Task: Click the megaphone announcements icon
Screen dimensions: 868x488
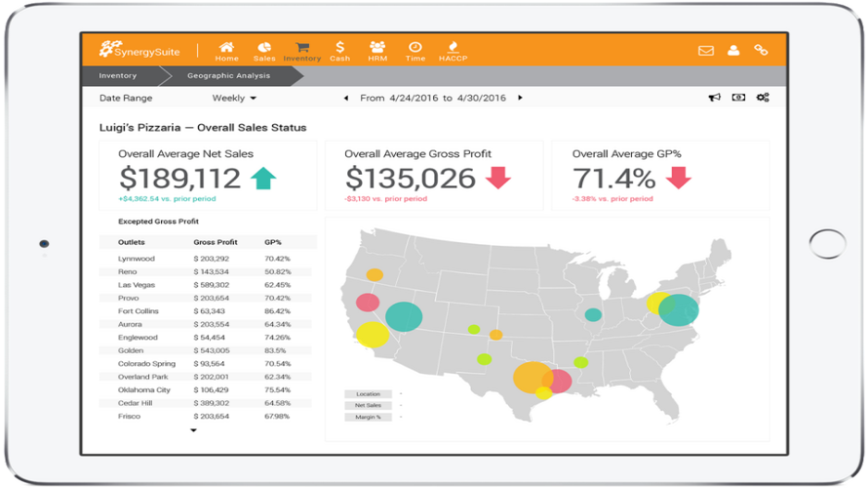Action: pyautogui.click(x=714, y=98)
